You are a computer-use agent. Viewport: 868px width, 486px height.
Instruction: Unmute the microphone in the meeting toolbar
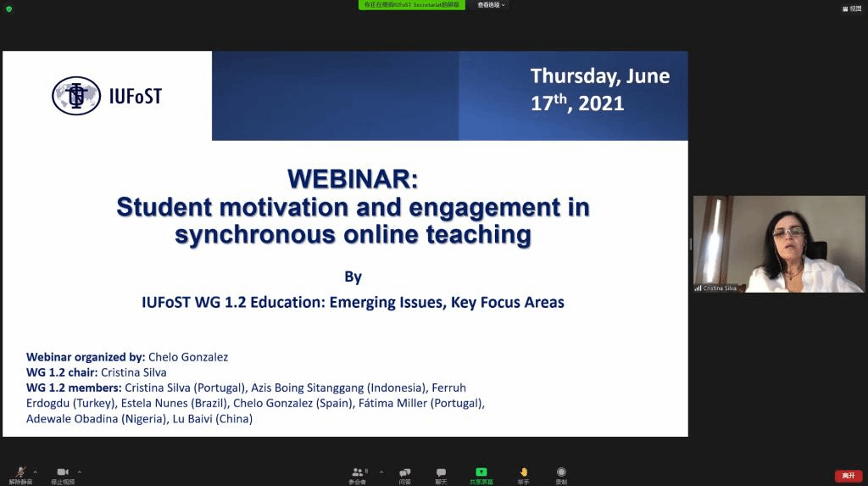pyautogui.click(x=20, y=474)
